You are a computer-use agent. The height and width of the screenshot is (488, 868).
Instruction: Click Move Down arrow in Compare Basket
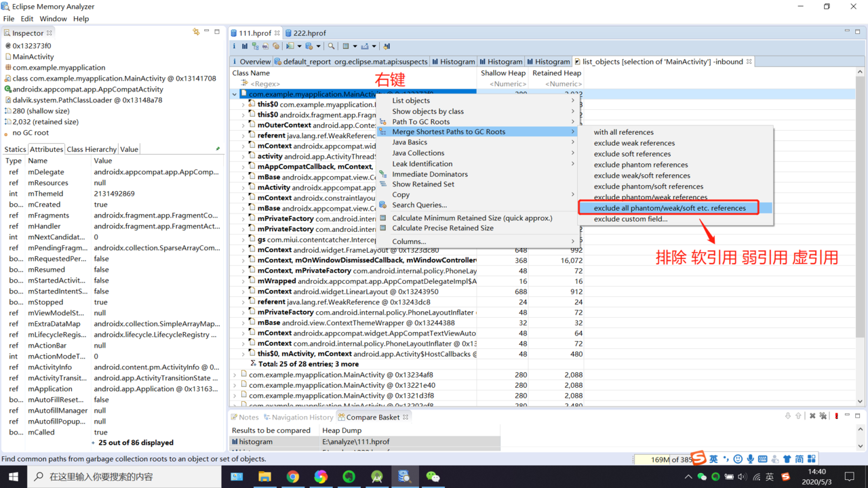point(788,415)
